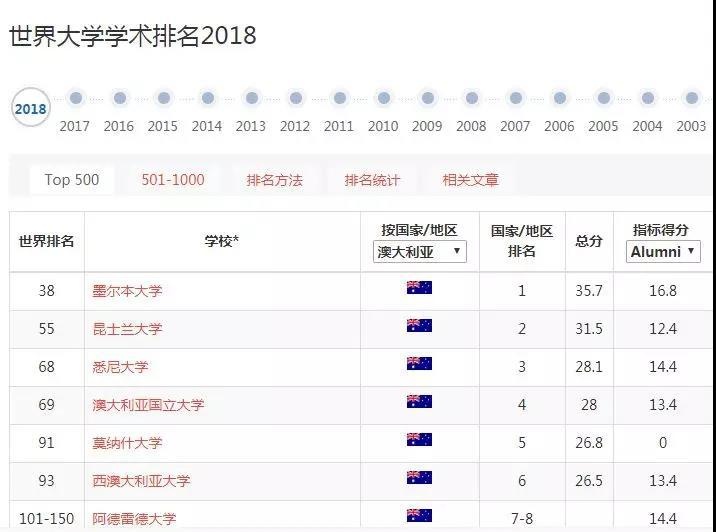Open the 悉尼大学 link
Viewport: 716px width, 532px height.
coord(120,367)
